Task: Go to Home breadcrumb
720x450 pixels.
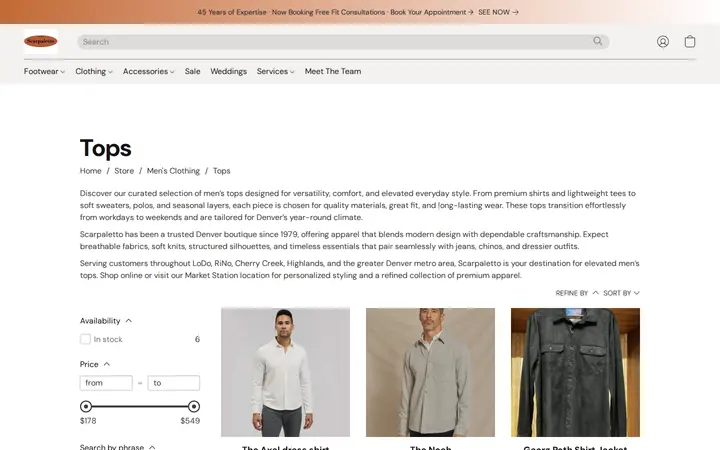Action: 90,171
